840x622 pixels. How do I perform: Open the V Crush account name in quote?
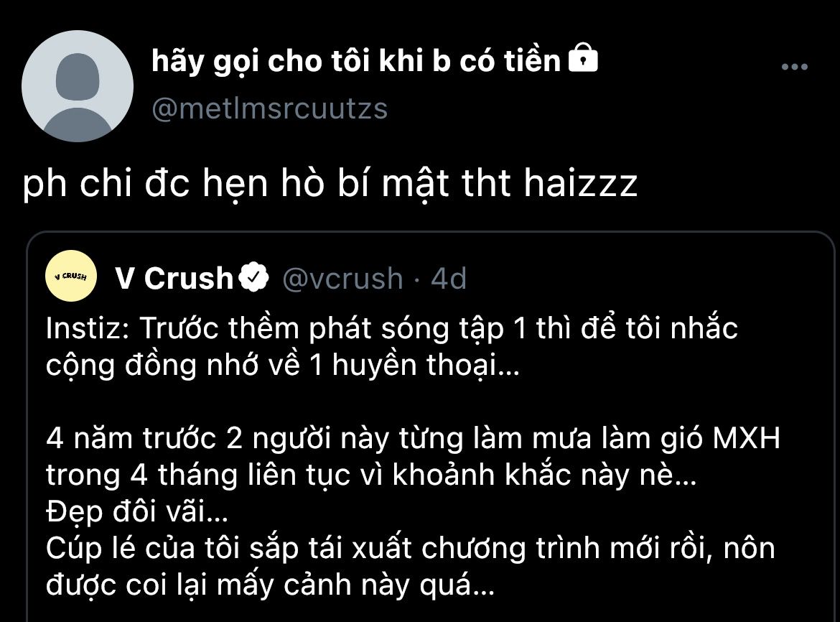(174, 278)
